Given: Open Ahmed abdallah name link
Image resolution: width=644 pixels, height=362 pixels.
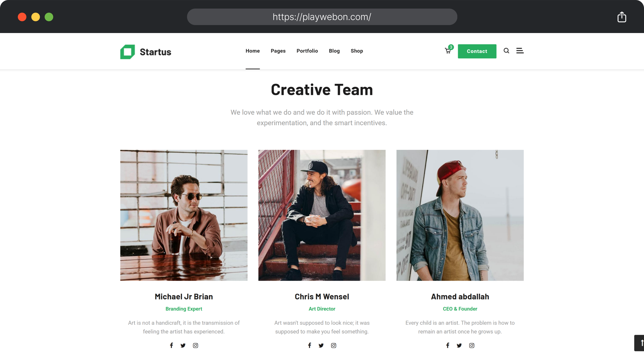Looking at the screenshot, I should (x=460, y=297).
